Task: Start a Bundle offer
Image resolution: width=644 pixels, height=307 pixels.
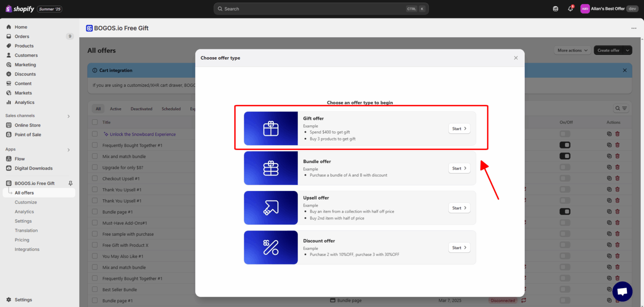Action: tap(459, 168)
